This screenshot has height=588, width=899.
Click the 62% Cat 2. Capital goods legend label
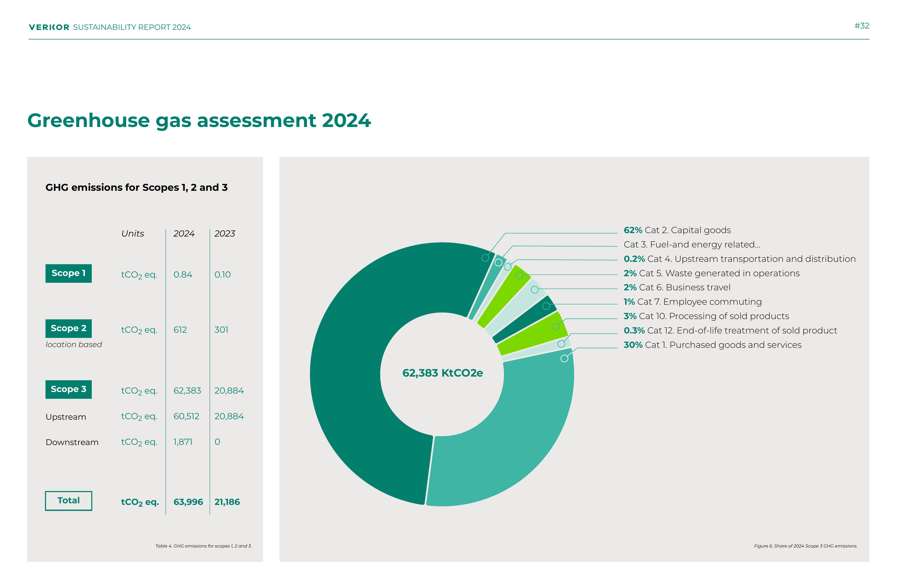click(x=677, y=230)
